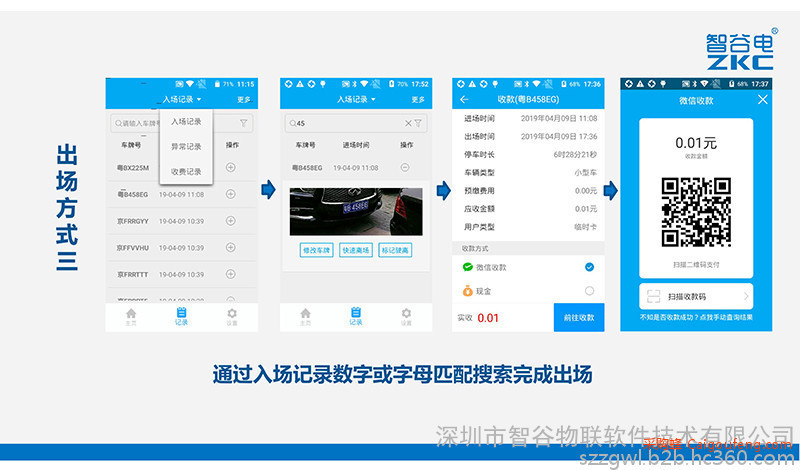Viewport: 800px width, 470px height.
Task: Open 扫描收款码 row
Action: pyautogui.click(x=696, y=296)
